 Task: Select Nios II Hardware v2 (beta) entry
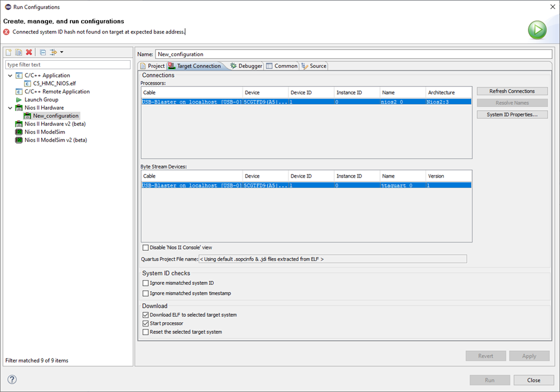click(55, 124)
